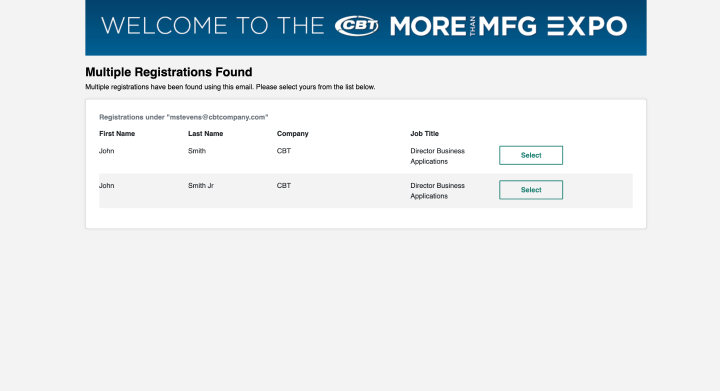The width and height of the screenshot is (720, 391).
Task: Click the Smith last name in first row
Action: click(197, 151)
